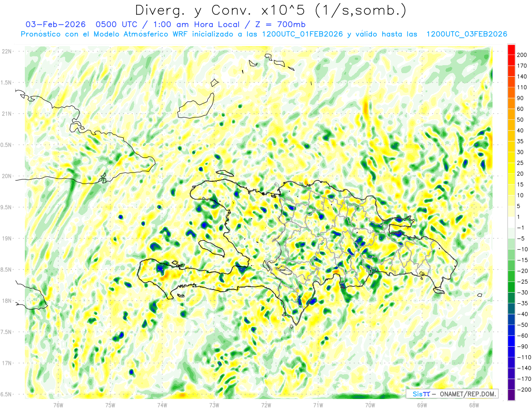
Task: Click the "21N" latitude label
Action: [6, 114]
